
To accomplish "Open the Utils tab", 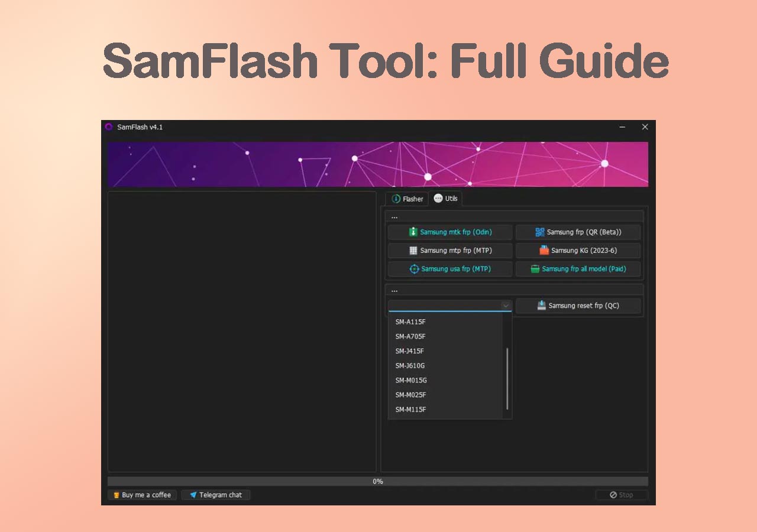I will point(446,199).
